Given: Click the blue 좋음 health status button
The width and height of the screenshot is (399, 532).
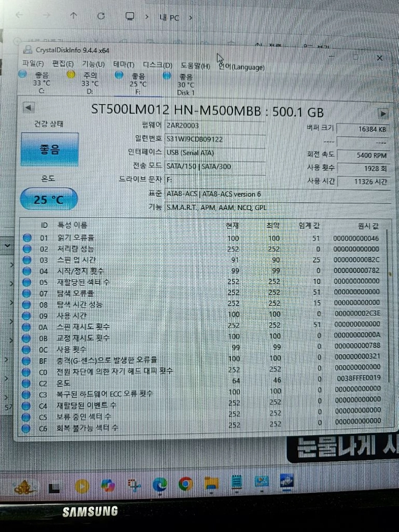Looking at the screenshot, I should (x=49, y=149).
